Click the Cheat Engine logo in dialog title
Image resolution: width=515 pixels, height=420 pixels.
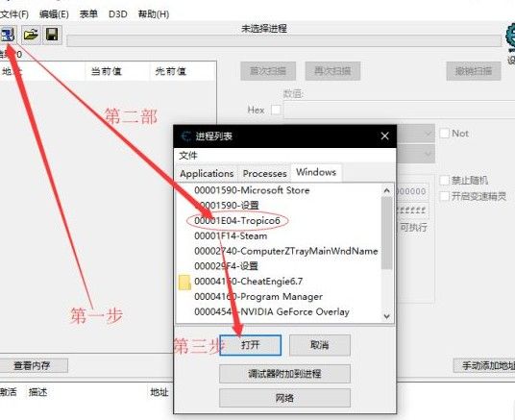pos(185,136)
